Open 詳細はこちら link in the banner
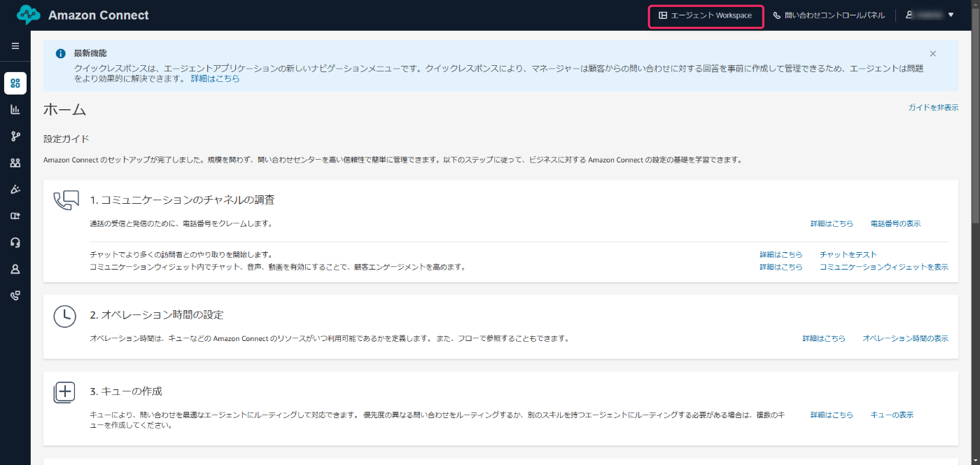This screenshot has width=980, height=465. pos(216,79)
